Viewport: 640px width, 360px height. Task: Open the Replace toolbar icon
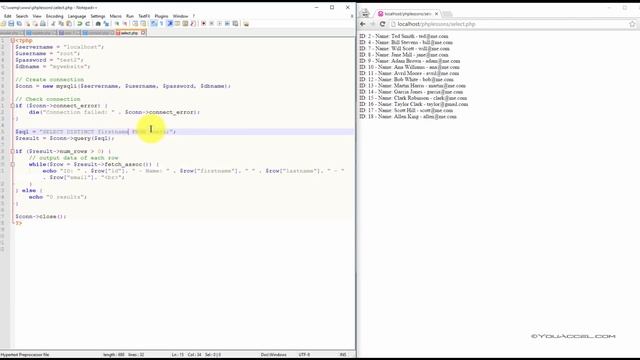tap(106, 24)
